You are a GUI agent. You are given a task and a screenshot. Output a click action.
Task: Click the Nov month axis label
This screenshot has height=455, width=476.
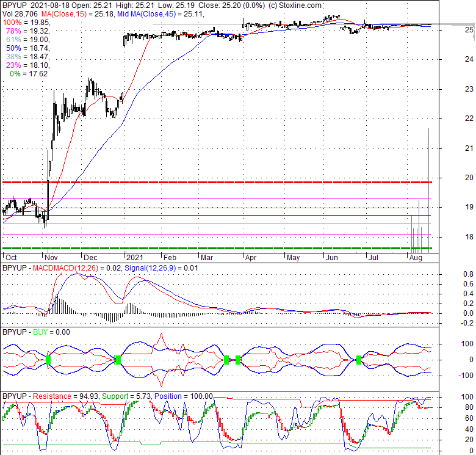click(51, 258)
